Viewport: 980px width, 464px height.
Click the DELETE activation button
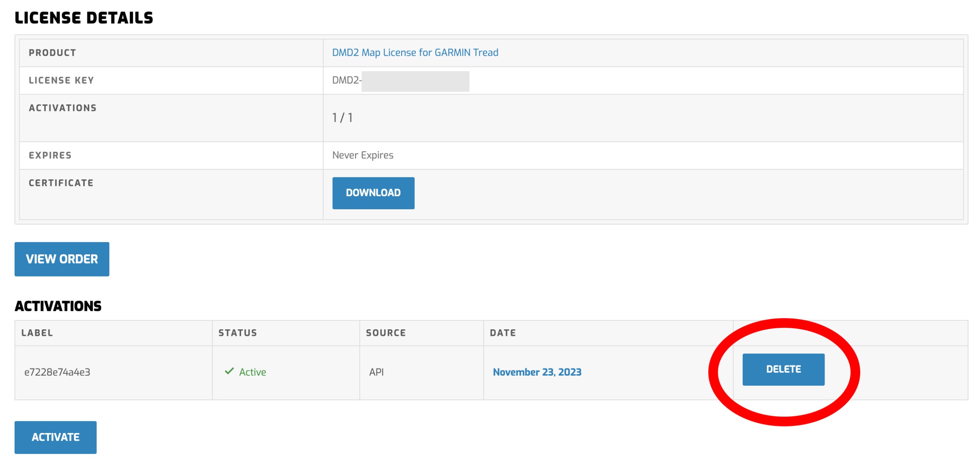click(x=783, y=369)
